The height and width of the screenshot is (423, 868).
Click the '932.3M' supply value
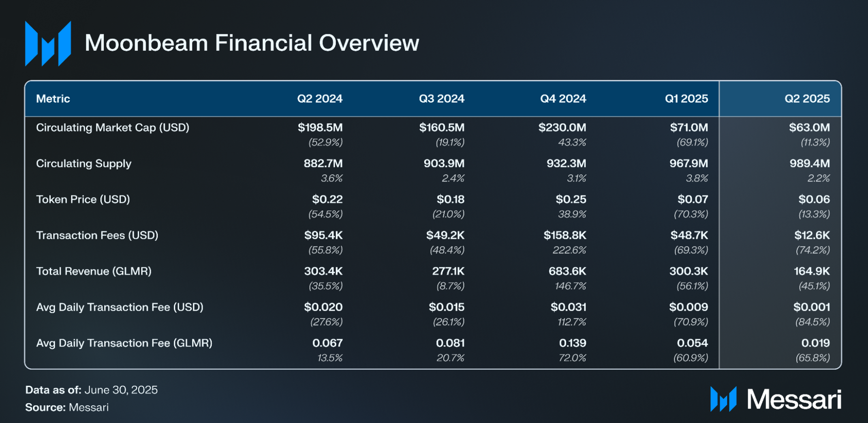567,163
